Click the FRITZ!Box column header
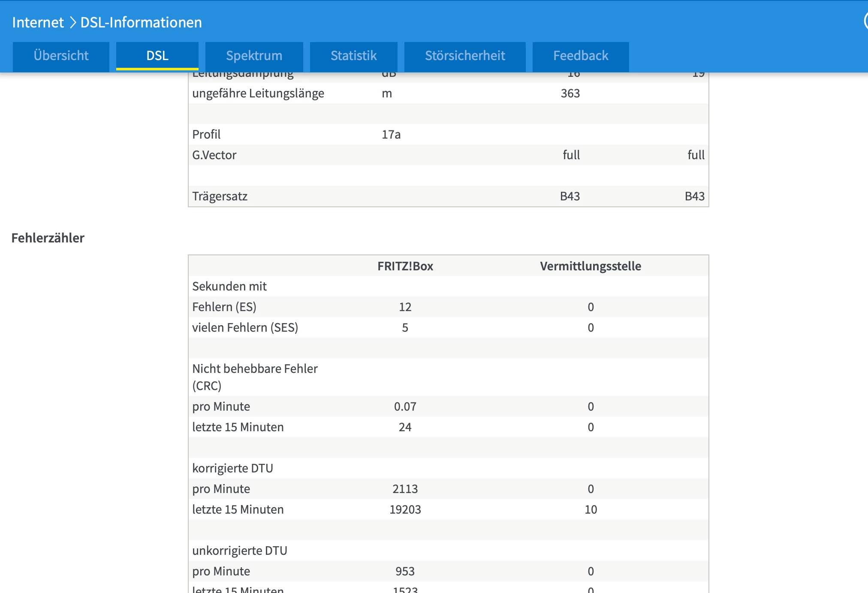Screen dimensions: 868x593 click(405, 266)
